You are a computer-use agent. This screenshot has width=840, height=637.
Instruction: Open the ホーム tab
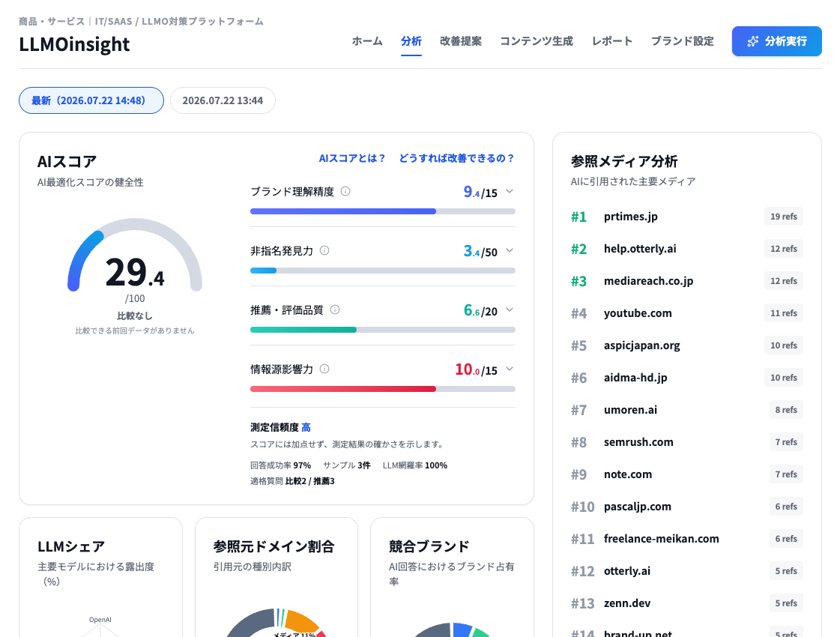(x=367, y=41)
